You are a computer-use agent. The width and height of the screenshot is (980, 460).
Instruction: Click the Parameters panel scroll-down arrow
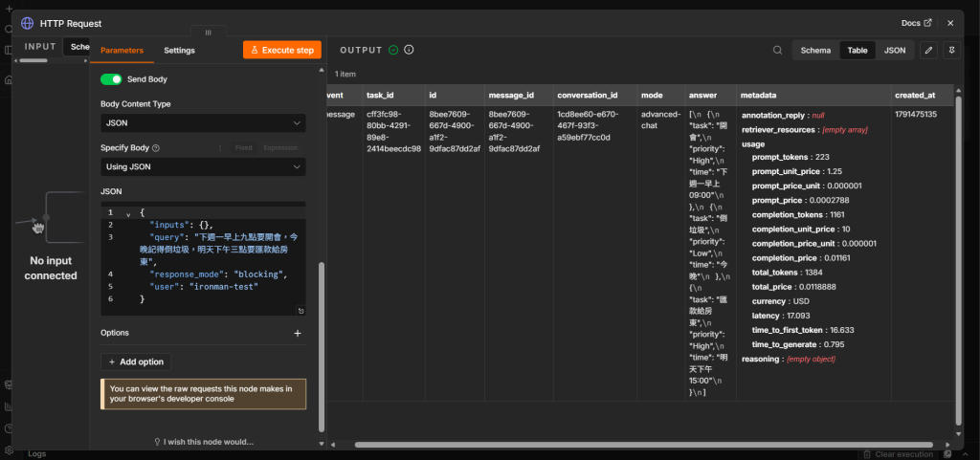tap(322, 444)
